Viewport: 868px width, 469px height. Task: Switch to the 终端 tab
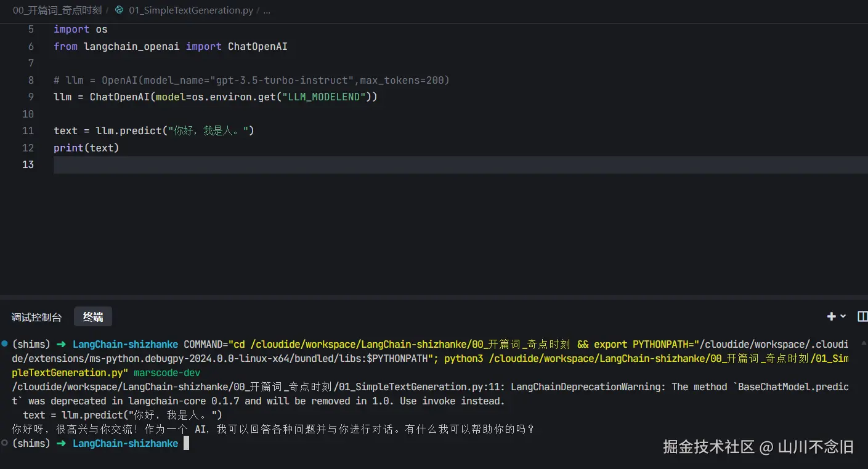[93, 317]
